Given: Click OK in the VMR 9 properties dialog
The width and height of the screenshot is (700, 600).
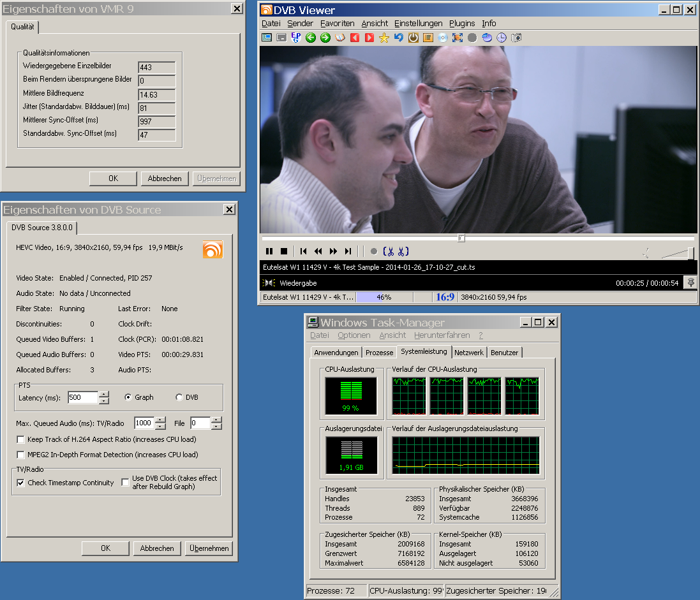Looking at the screenshot, I should 113,179.
